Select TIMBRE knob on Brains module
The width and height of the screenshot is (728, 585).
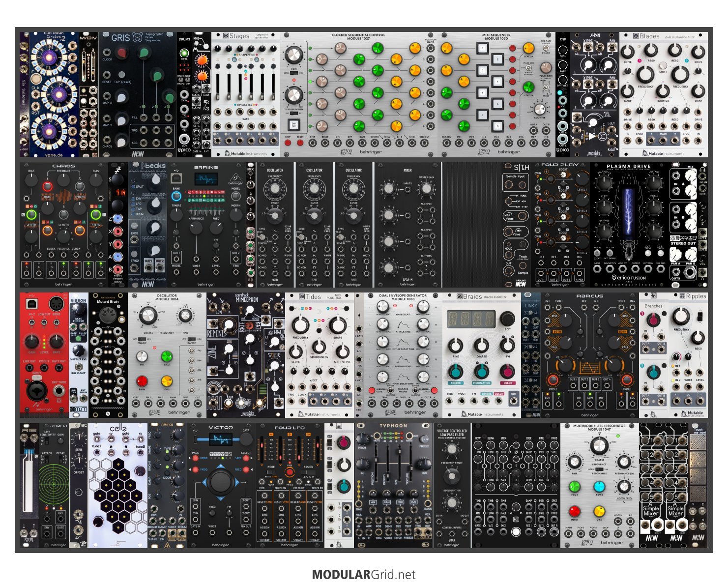pos(176,215)
